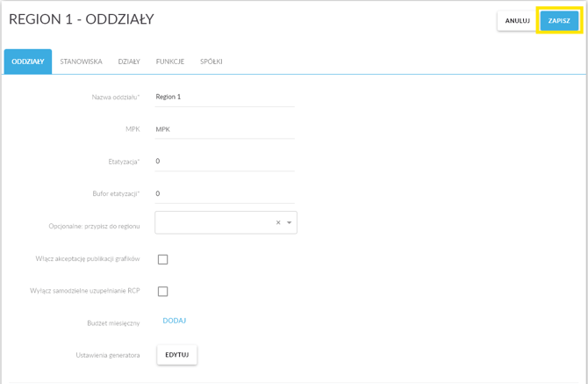The height and width of the screenshot is (384, 588).
Task: Click the REGION 1 - ODDZIAŁY page heading
Action: click(82, 19)
